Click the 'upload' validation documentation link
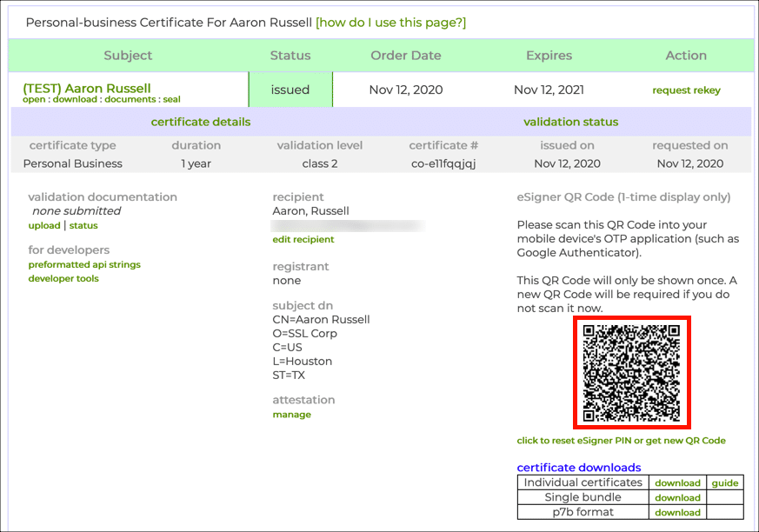 (44, 226)
